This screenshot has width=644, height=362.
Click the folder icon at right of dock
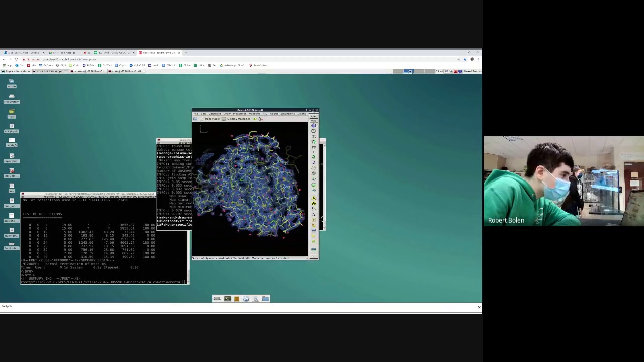point(265,299)
